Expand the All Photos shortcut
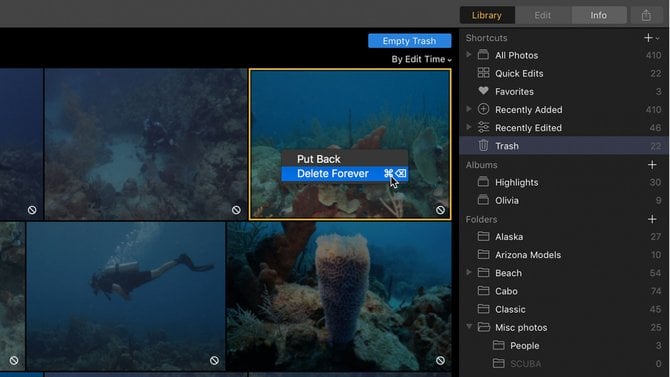The image size is (670, 377). pos(469,55)
